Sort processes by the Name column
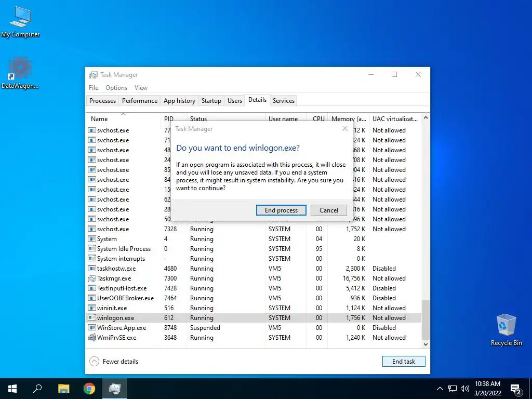The height and width of the screenshot is (399, 532). coord(123,119)
